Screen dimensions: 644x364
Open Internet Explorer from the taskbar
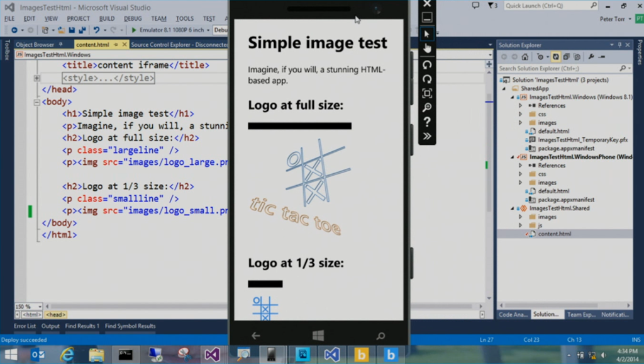[x=67, y=354]
